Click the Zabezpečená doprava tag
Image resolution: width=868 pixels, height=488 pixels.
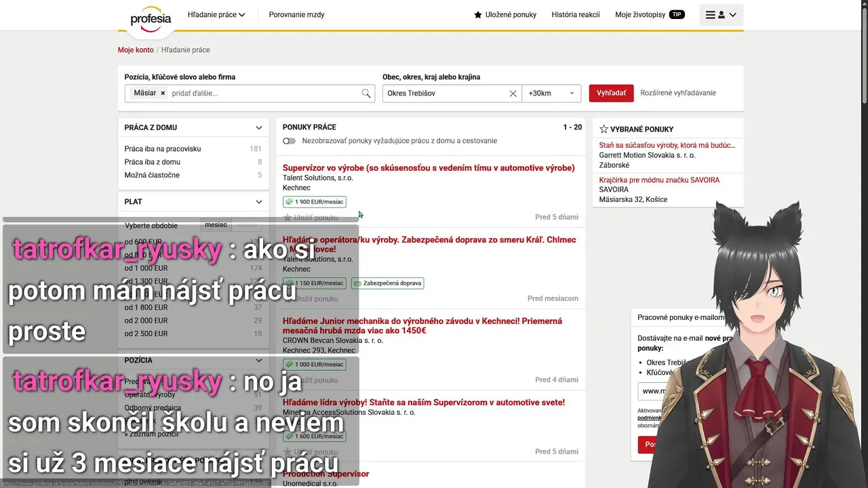pos(388,283)
